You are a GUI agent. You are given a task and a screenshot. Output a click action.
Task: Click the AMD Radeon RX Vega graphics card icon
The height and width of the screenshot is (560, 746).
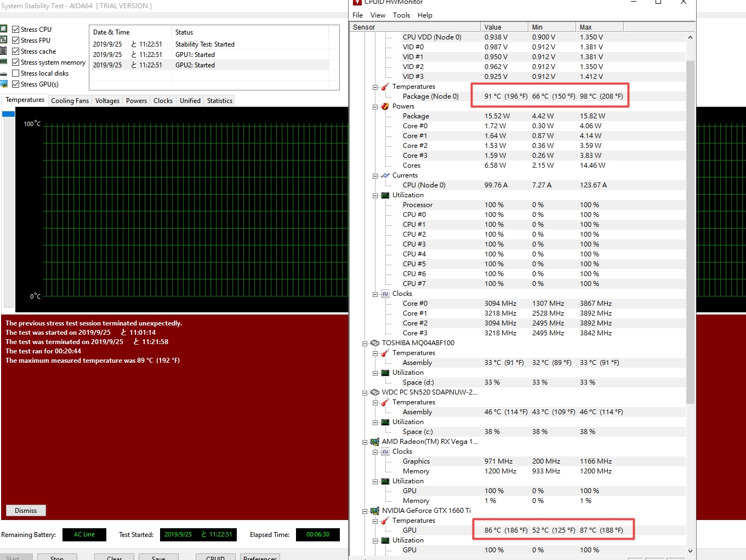tap(375, 442)
